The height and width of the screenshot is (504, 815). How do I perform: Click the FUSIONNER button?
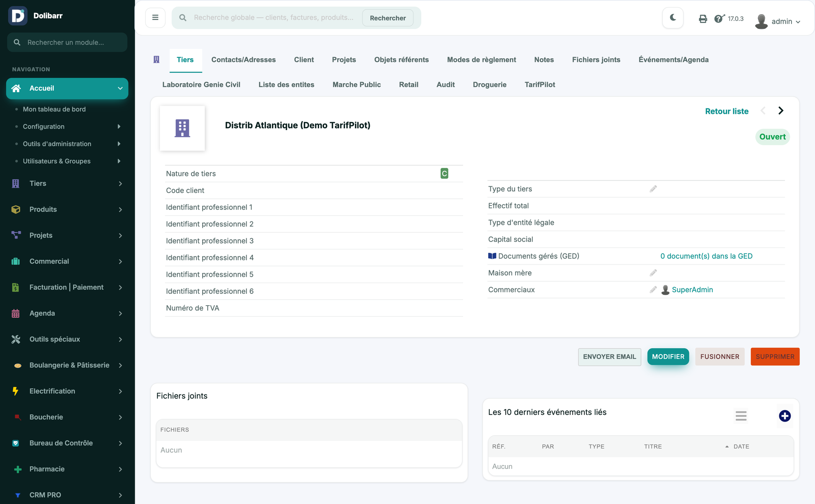720,357
